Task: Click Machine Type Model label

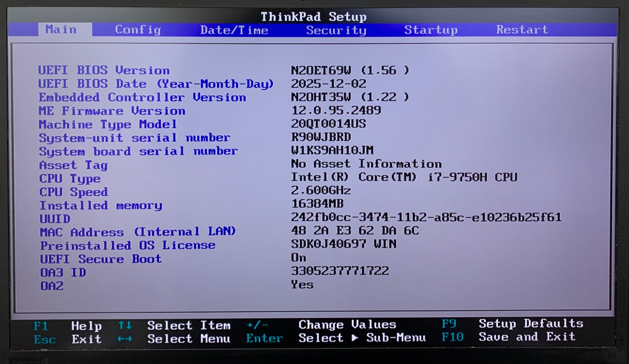Action: tap(108, 125)
